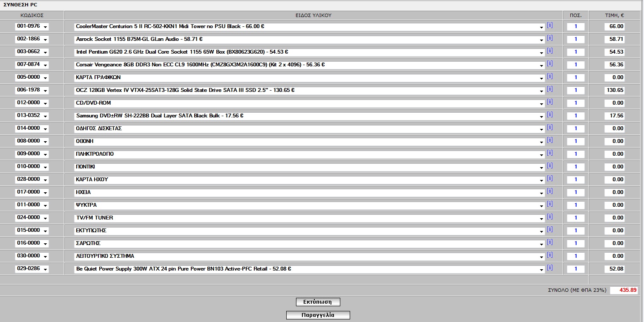Open info link for Asrock B75M-GL motherboard
This screenshot has width=644, height=322.
point(550,38)
